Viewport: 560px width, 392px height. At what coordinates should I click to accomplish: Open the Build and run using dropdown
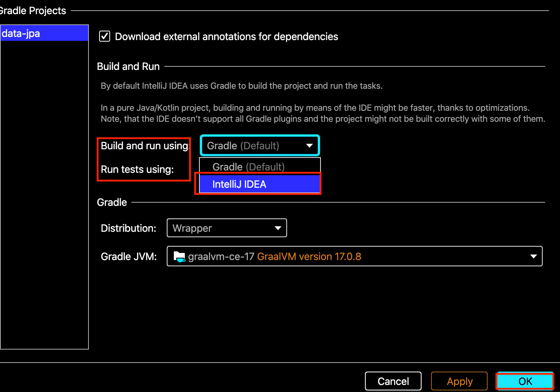(260, 146)
